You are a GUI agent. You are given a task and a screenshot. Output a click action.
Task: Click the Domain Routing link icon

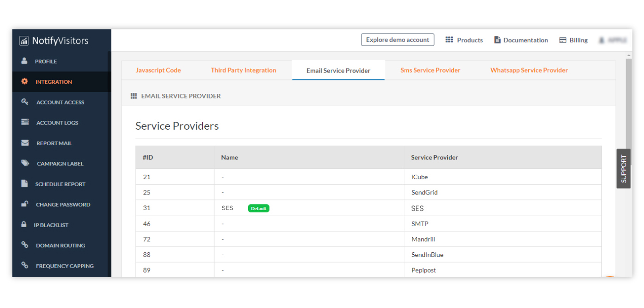(25, 245)
